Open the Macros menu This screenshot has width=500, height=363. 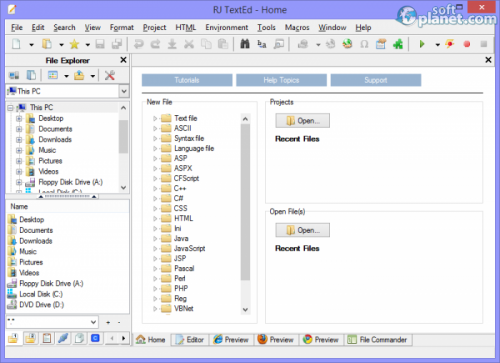click(x=297, y=27)
